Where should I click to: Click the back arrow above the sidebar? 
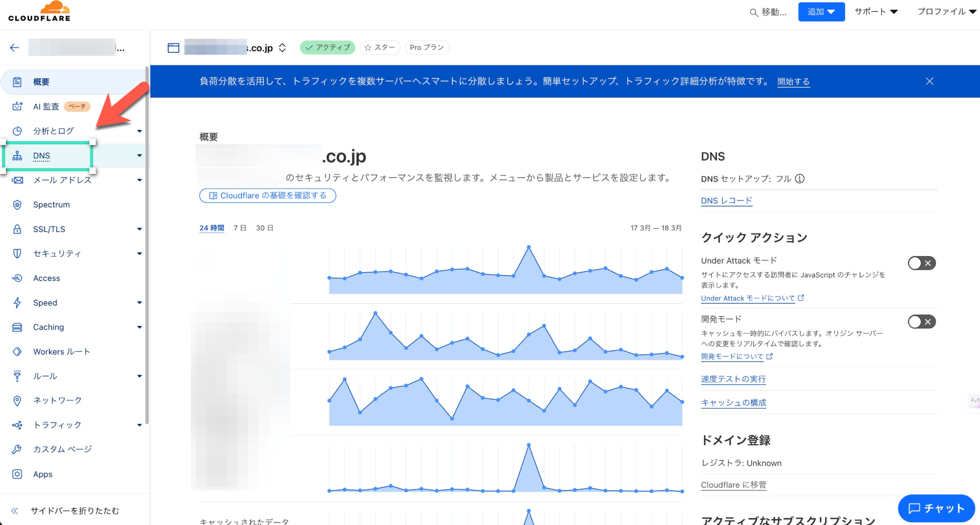click(x=15, y=48)
